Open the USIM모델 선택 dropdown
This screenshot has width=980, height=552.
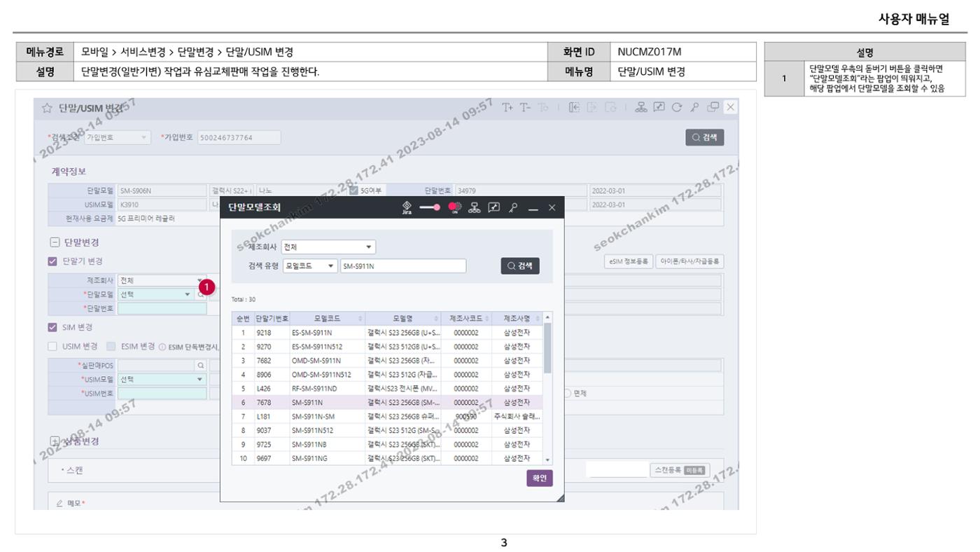[x=162, y=379]
